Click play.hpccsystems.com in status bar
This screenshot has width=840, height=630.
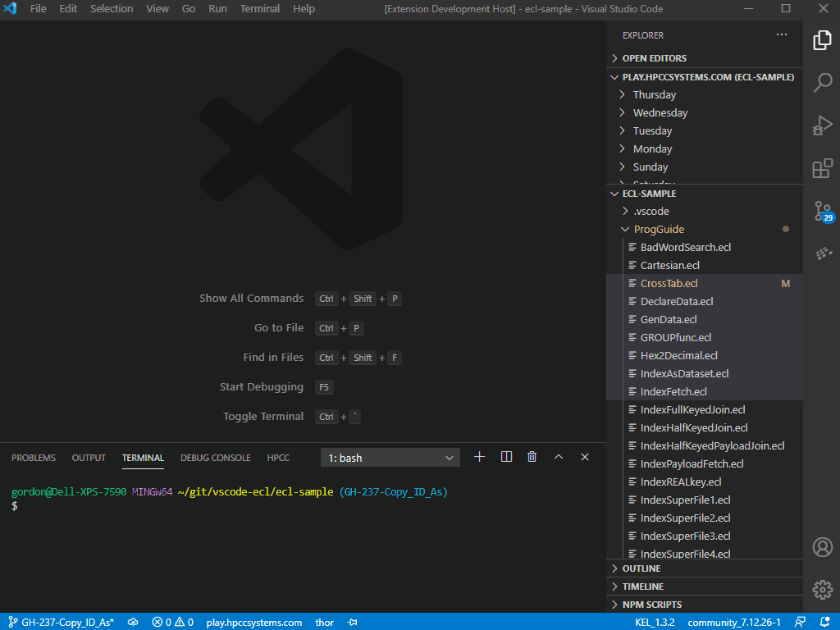(254, 622)
